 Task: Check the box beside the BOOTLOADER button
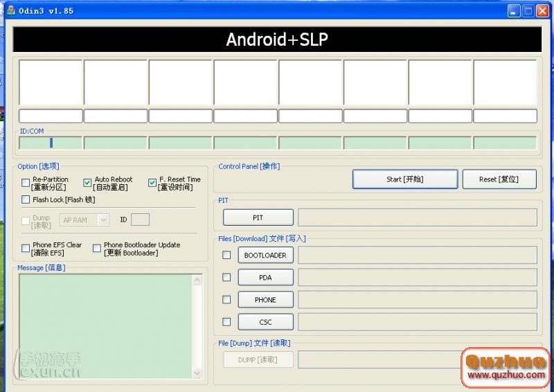point(226,255)
